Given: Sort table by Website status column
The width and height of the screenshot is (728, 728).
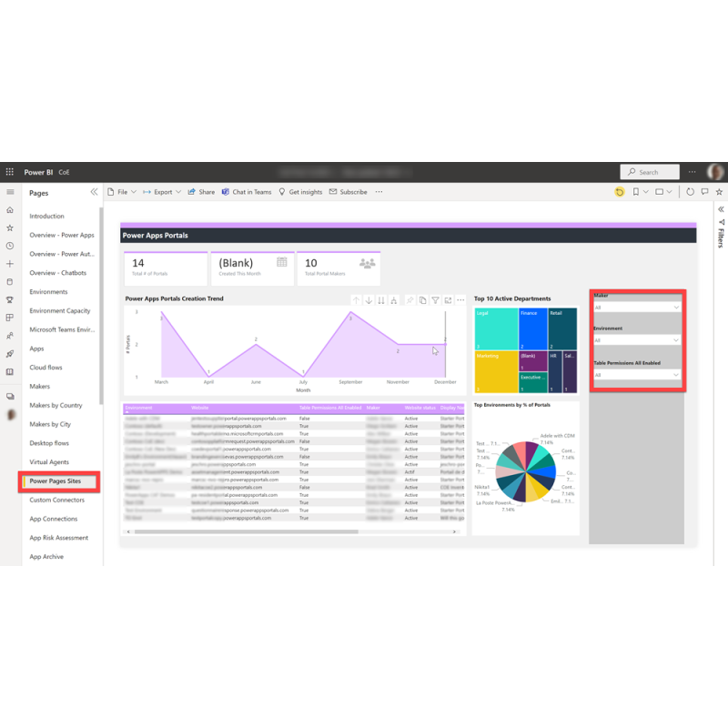Looking at the screenshot, I should point(420,408).
